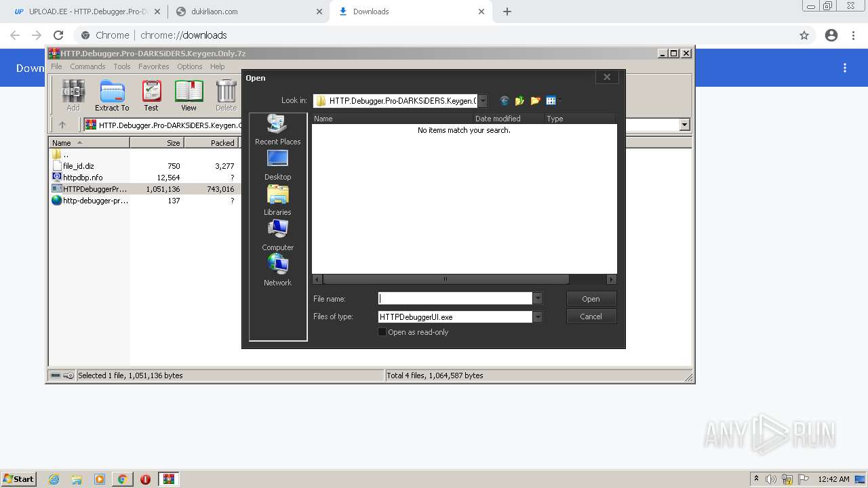This screenshot has width=868, height=488.
Task: Open Recent Places in sidebar
Action: pos(277,130)
